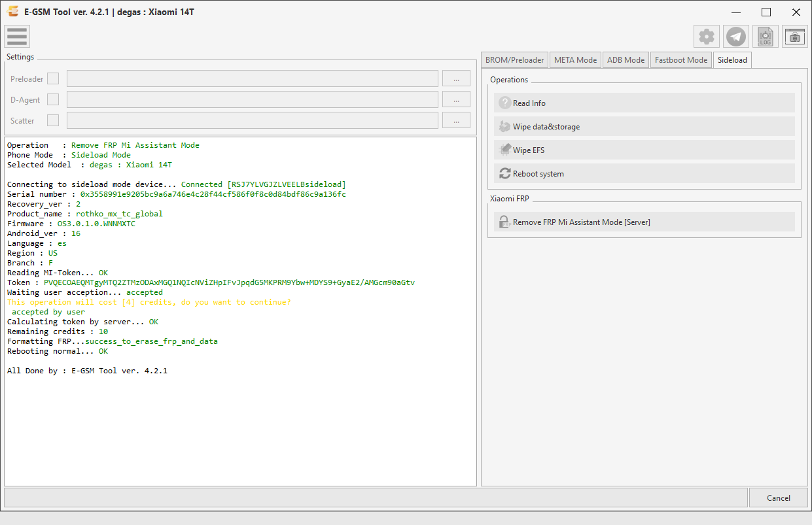Click Remove FRP Mi Assistant Mode [Server]

pos(644,222)
